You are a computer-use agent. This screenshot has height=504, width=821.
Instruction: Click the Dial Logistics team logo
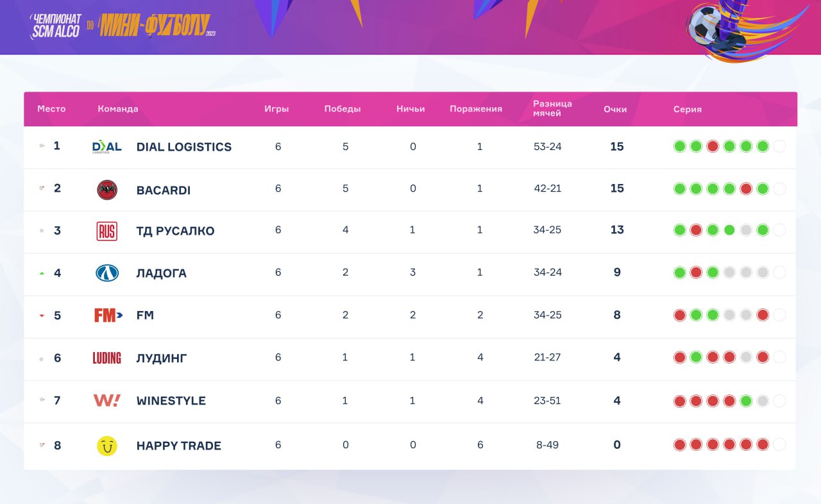[106, 147]
